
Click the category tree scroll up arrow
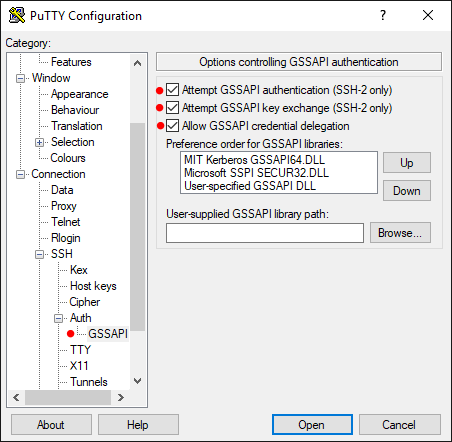tap(137, 63)
